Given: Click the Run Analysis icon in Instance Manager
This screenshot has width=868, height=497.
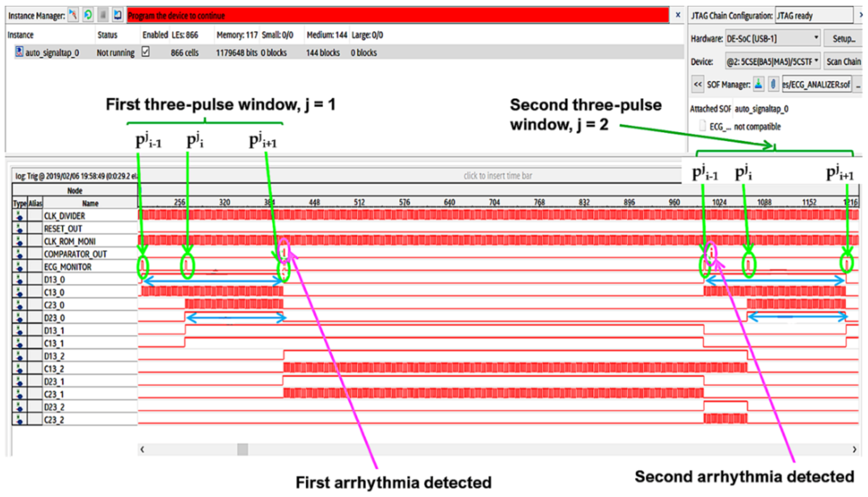Looking at the screenshot, I should click(73, 15).
